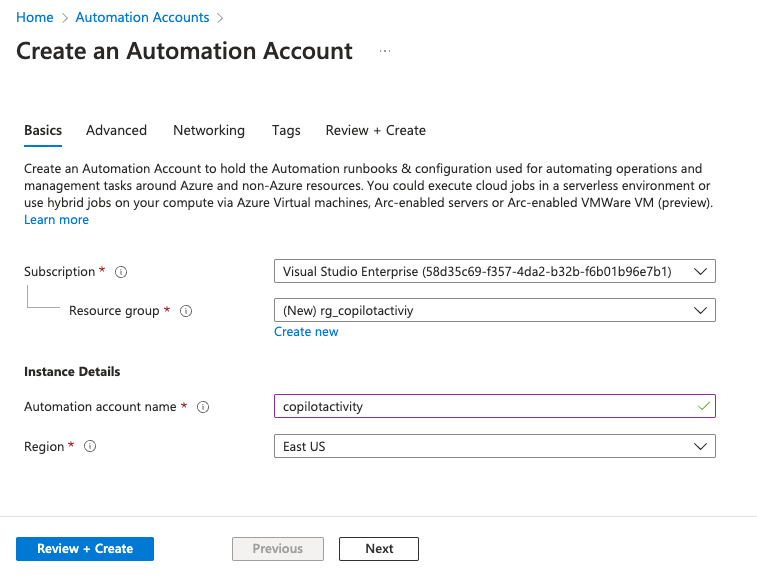Click the Next button

tap(378, 549)
